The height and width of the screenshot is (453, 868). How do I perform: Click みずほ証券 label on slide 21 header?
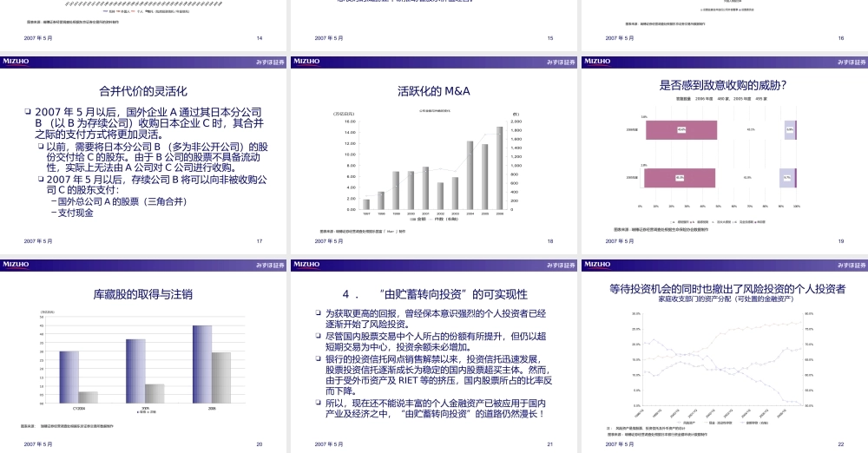click(561, 266)
